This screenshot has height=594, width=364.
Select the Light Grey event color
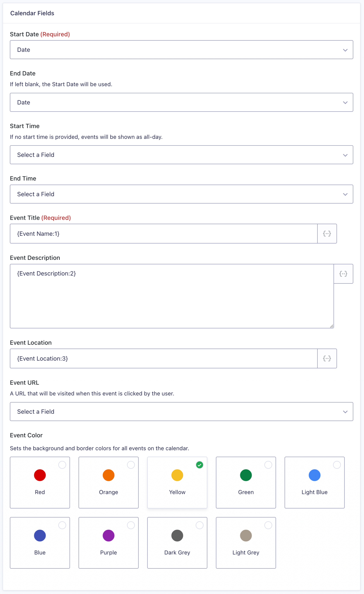click(x=246, y=543)
